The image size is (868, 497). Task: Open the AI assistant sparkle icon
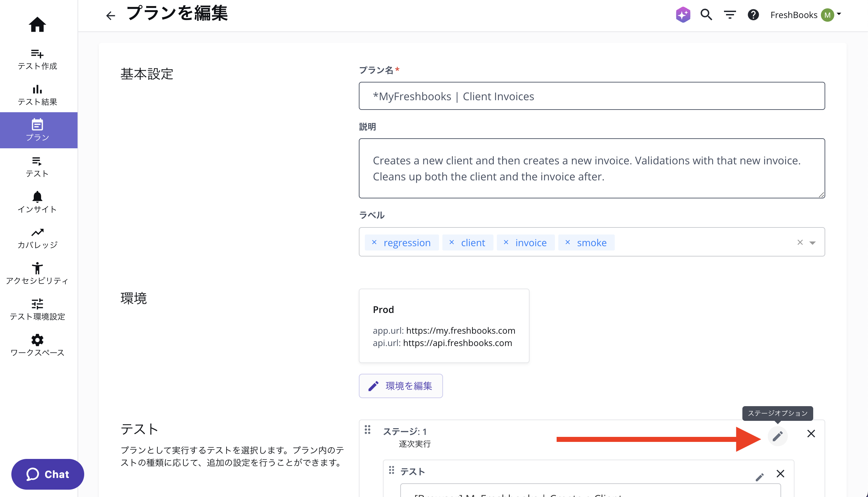tap(683, 15)
